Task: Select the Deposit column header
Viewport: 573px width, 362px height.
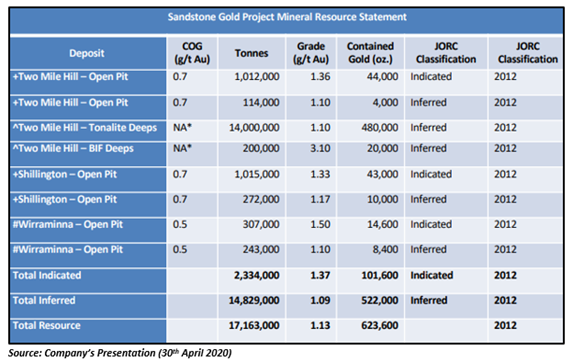Action: [x=87, y=53]
